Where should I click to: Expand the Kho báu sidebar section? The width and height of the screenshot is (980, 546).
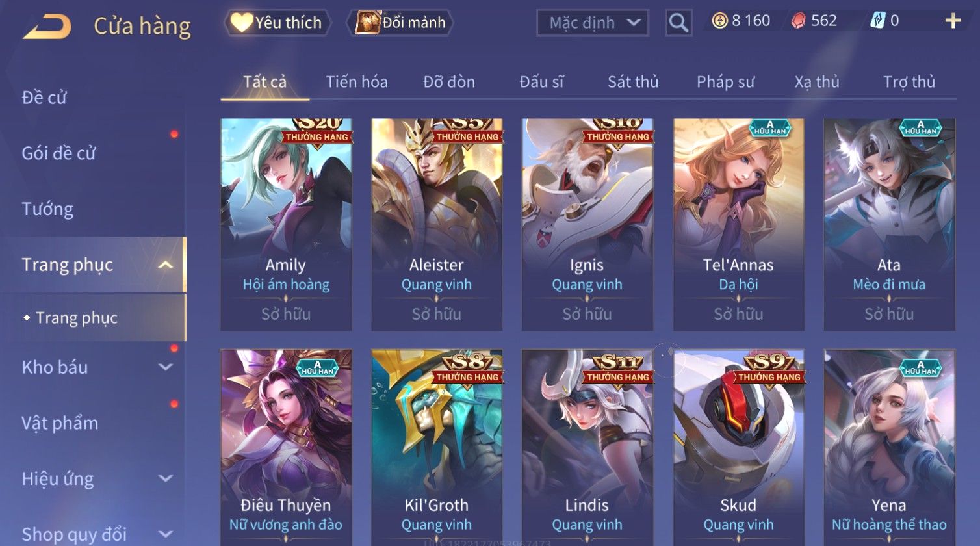pos(166,367)
